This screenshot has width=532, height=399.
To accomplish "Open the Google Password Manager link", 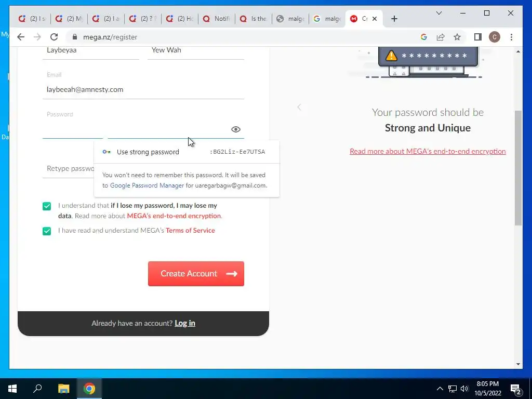I will [147, 185].
